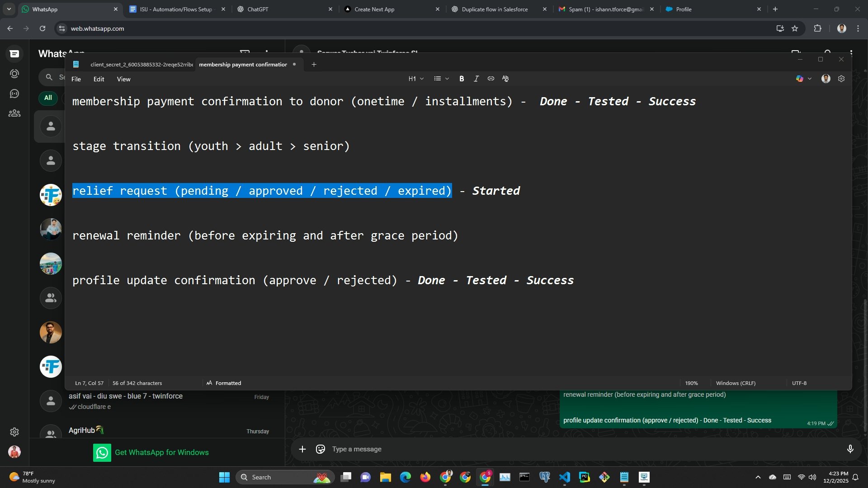Switch to client_secret_2 Notepad tab

pos(141,65)
